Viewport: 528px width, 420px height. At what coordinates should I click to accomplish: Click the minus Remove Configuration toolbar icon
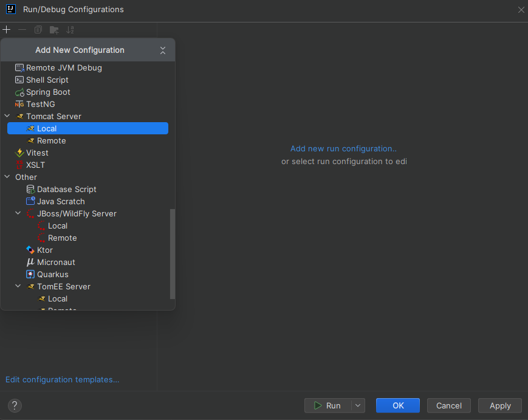[22, 30]
